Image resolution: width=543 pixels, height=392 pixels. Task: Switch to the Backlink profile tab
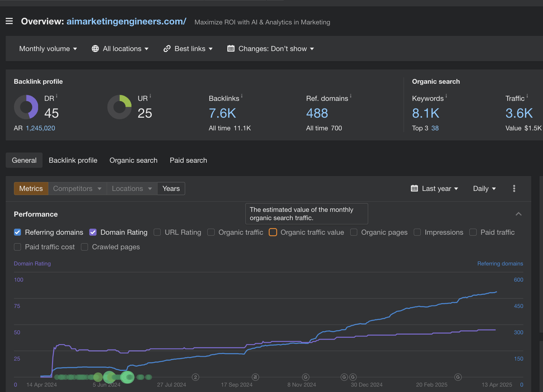(x=73, y=160)
